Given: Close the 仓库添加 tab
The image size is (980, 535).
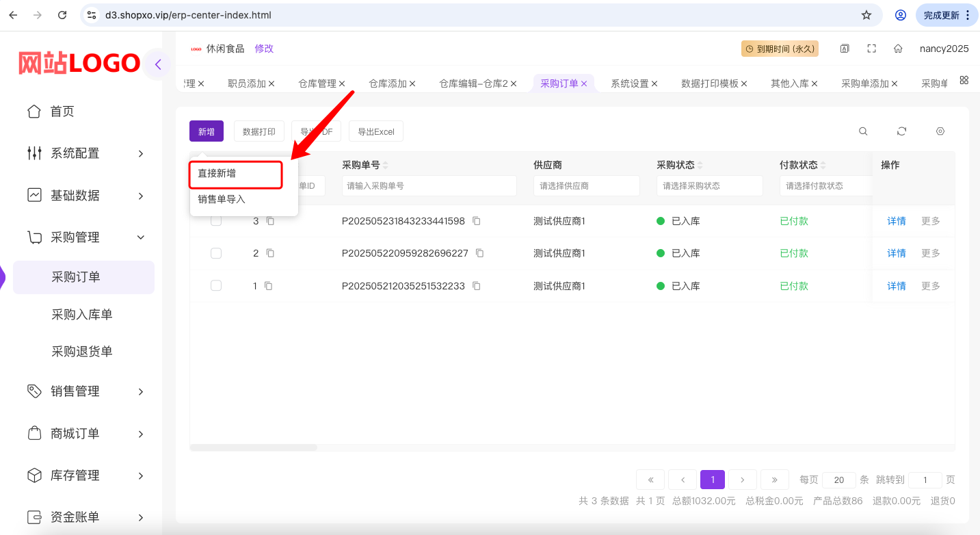Looking at the screenshot, I should 412,83.
